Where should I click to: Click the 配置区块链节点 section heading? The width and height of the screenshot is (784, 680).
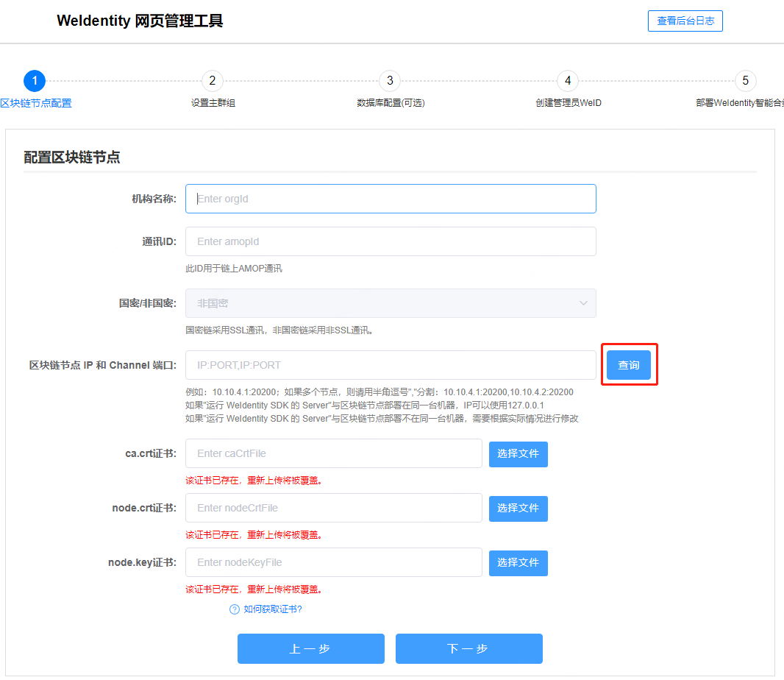click(72, 157)
